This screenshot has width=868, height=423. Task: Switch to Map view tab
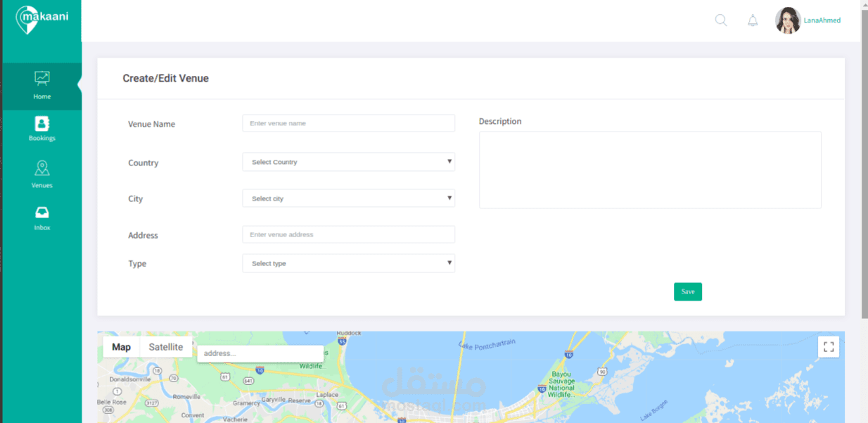pos(121,347)
